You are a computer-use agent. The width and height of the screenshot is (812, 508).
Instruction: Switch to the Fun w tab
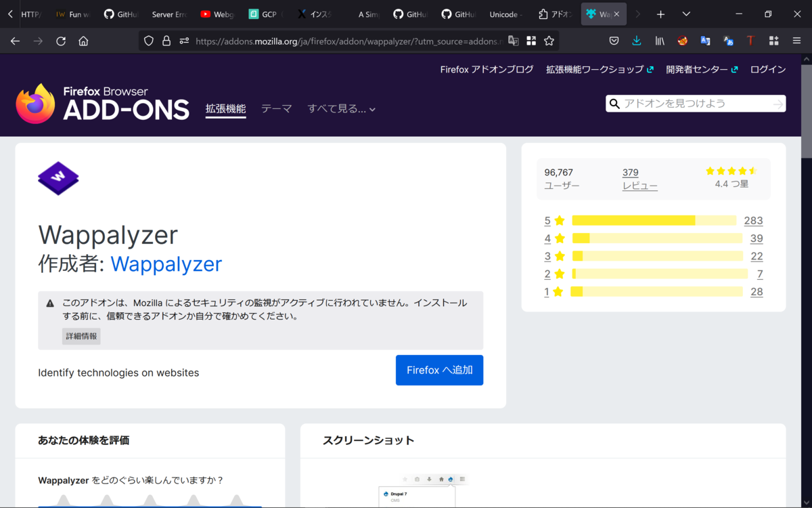point(74,14)
